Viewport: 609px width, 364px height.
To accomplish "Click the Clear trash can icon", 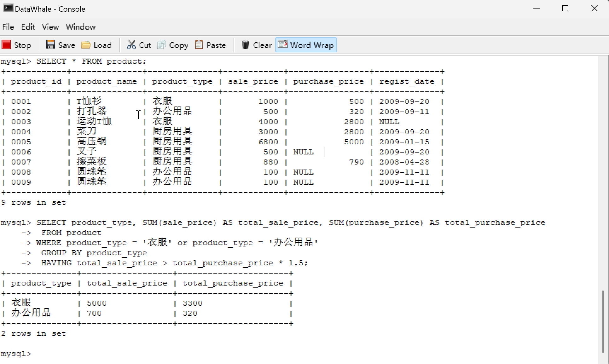I will (245, 45).
